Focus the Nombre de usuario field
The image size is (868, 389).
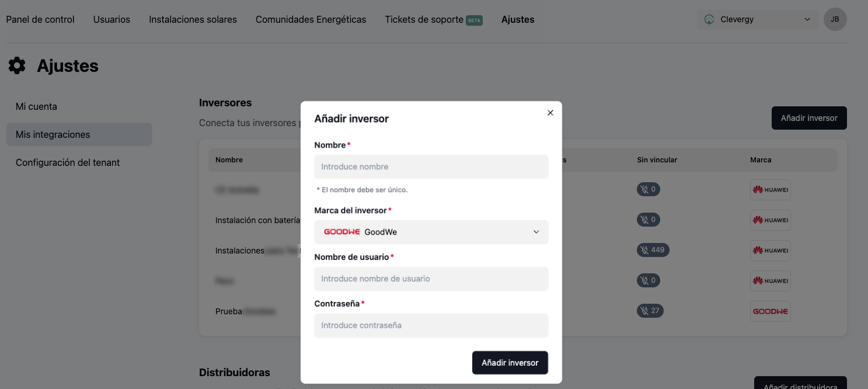pos(431,279)
